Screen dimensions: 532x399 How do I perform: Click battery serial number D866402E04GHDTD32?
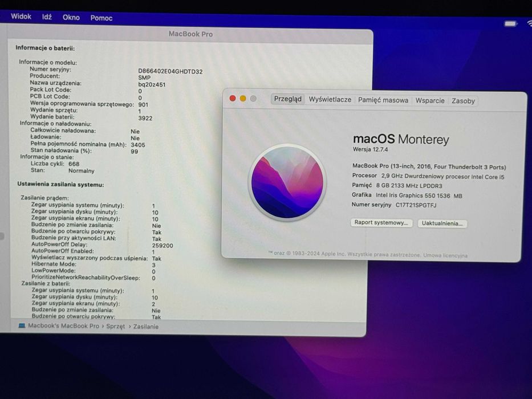pyautogui.click(x=170, y=71)
